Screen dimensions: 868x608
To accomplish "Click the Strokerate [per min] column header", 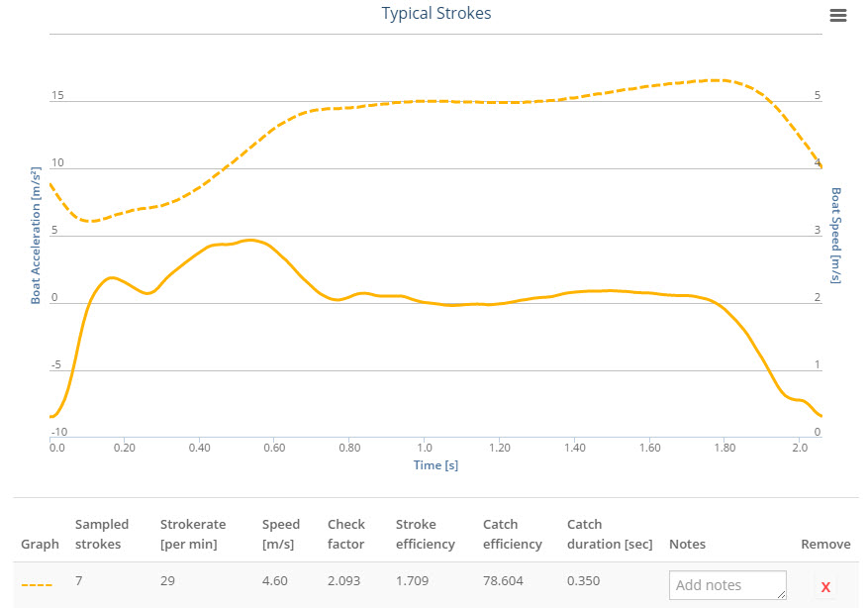I will click(x=193, y=534).
